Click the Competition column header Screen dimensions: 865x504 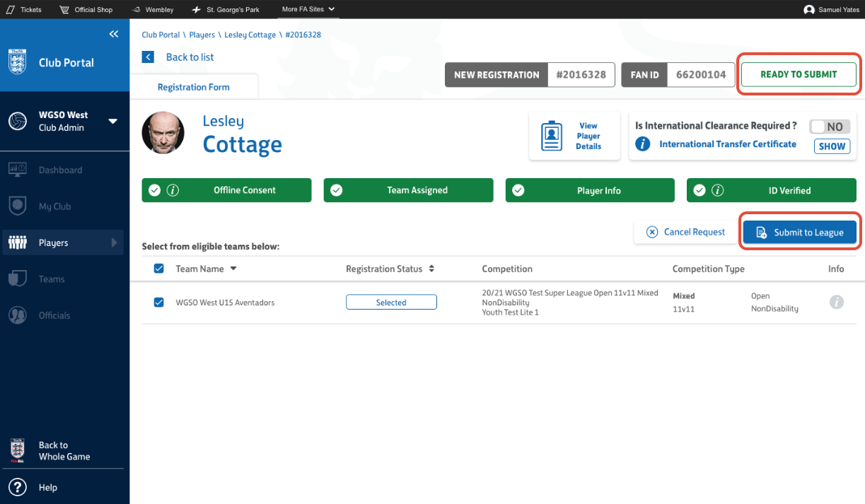click(x=507, y=269)
